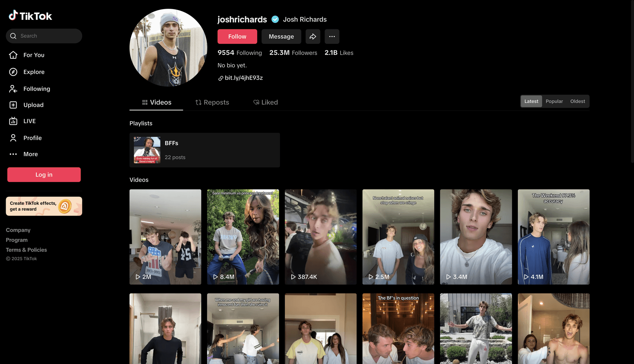
Task: Sort videos by Oldest
Action: click(577, 101)
